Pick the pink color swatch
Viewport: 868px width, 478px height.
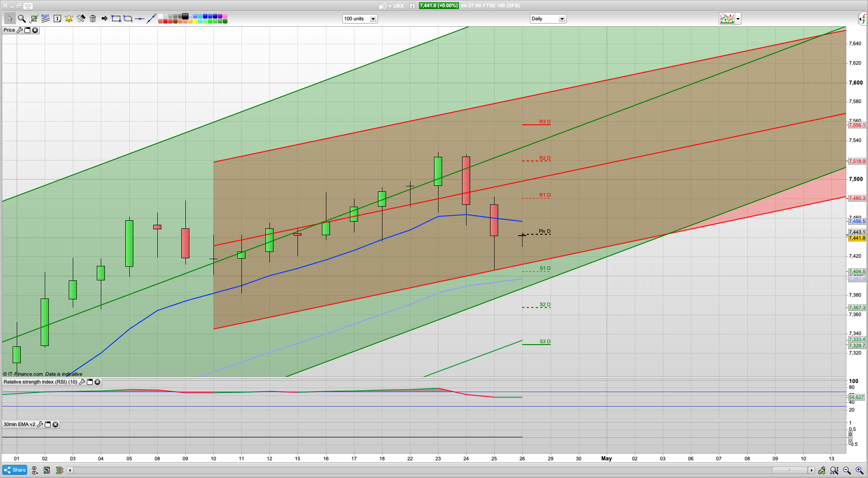point(225,16)
